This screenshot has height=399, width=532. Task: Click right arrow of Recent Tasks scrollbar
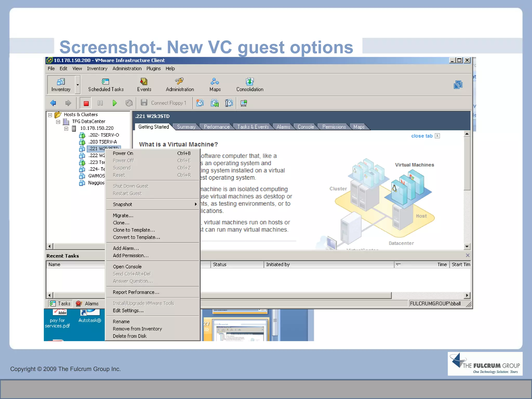click(467, 295)
